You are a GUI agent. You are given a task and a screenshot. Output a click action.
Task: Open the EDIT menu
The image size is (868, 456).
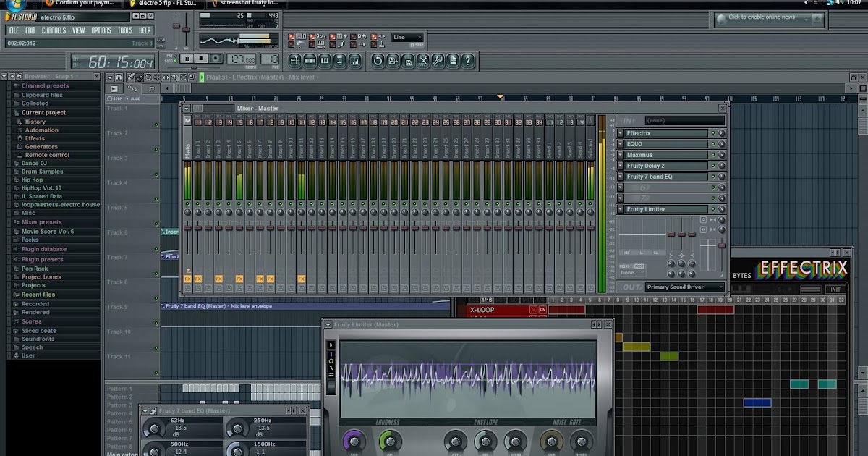pos(30,30)
